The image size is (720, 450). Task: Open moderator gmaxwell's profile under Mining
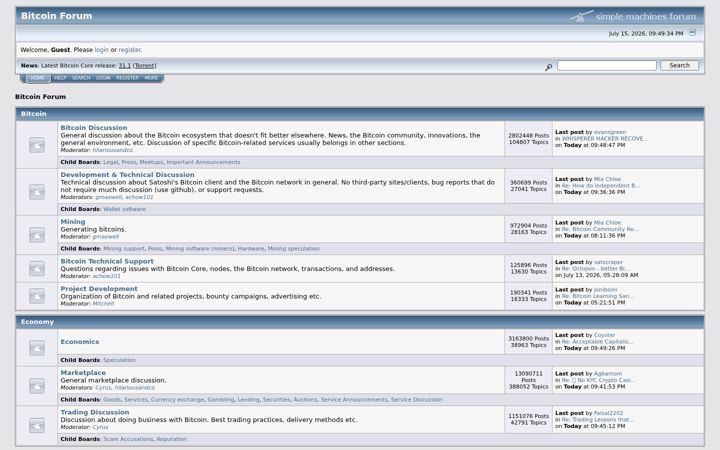[x=106, y=236]
